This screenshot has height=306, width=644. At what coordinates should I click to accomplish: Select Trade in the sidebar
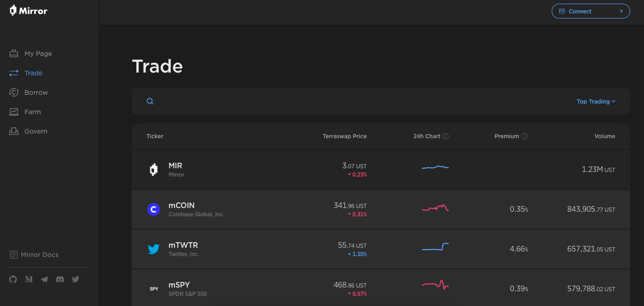(33, 73)
